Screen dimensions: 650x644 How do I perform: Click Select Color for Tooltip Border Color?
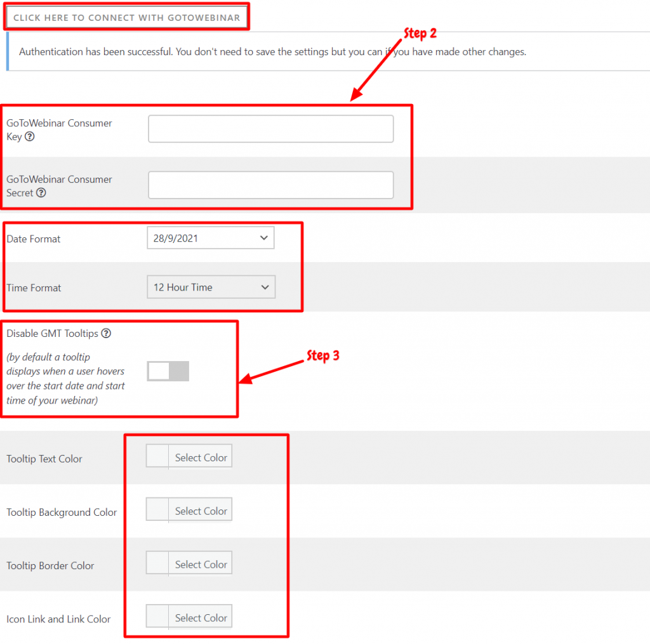click(x=201, y=565)
